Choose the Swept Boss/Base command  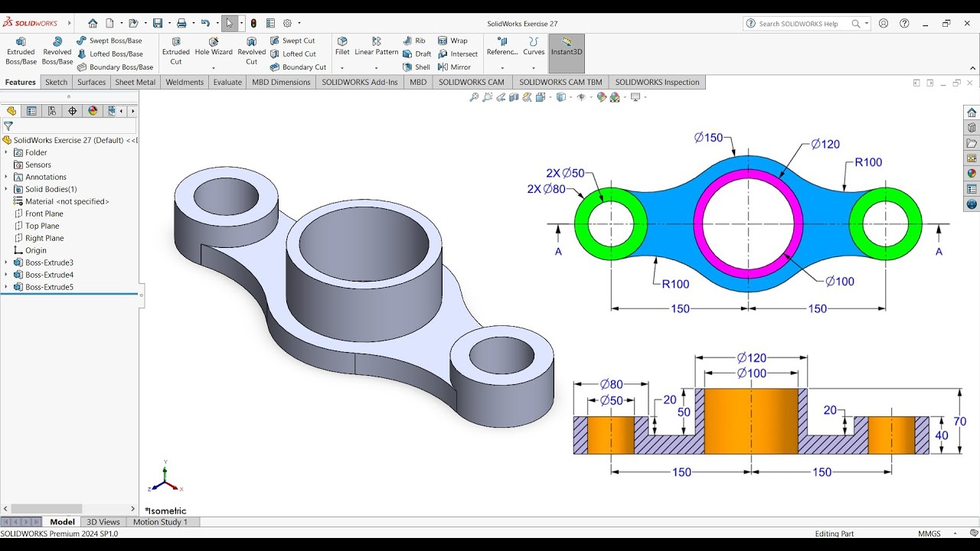click(x=109, y=41)
